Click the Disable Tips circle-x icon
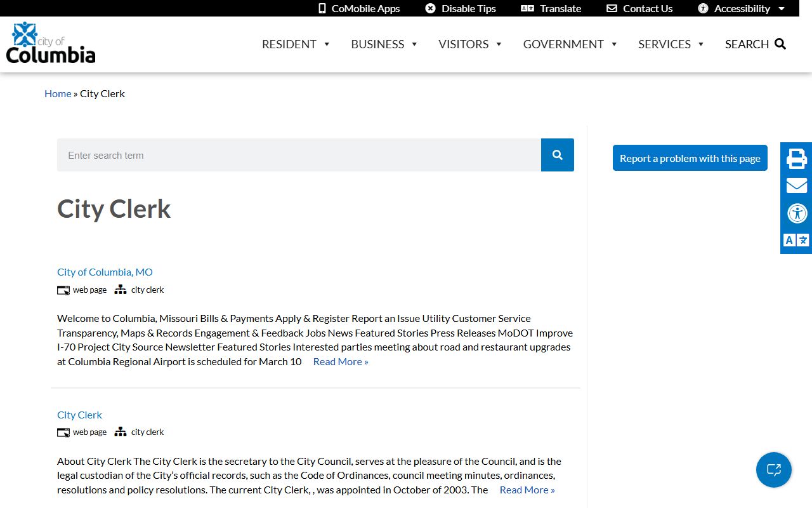This screenshot has height=508, width=812. [x=431, y=8]
